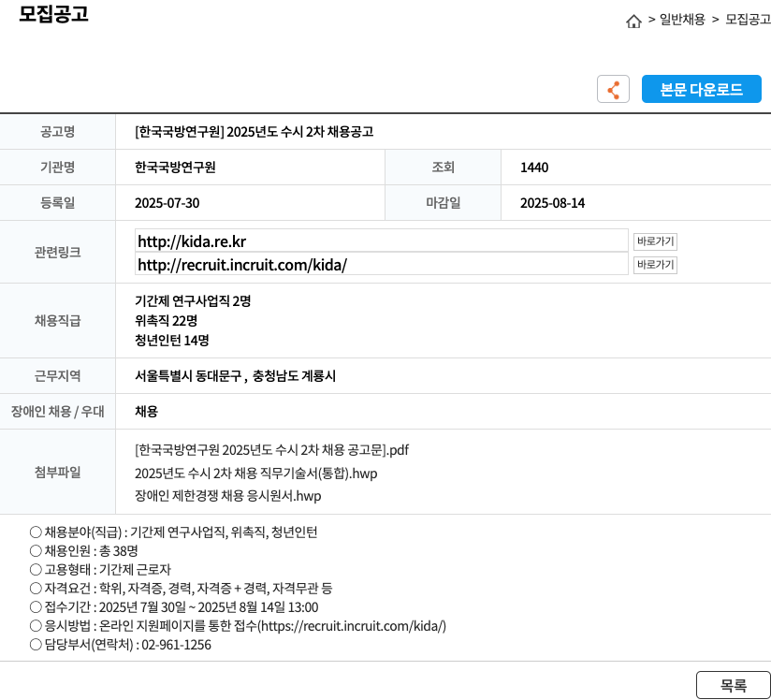Viewport: 771px width, 700px height.
Task: Click work location 서울특별시 동대문구 text
Action: tap(188, 376)
